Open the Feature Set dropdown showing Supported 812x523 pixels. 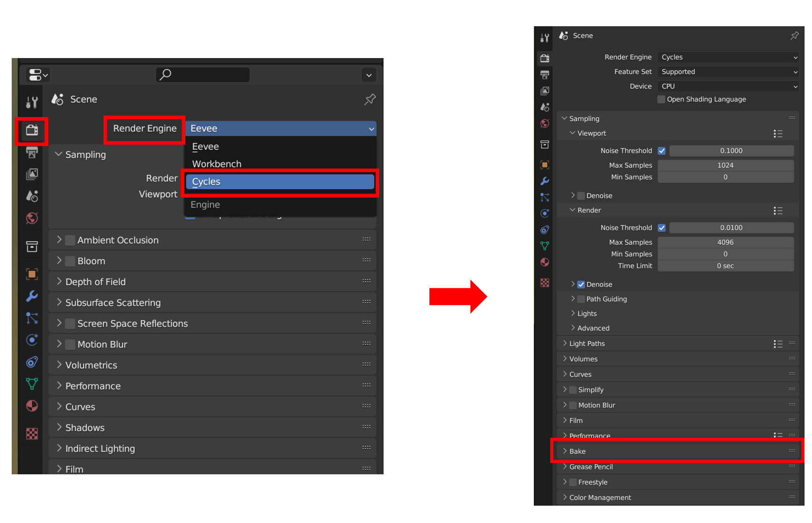[x=728, y=72]
